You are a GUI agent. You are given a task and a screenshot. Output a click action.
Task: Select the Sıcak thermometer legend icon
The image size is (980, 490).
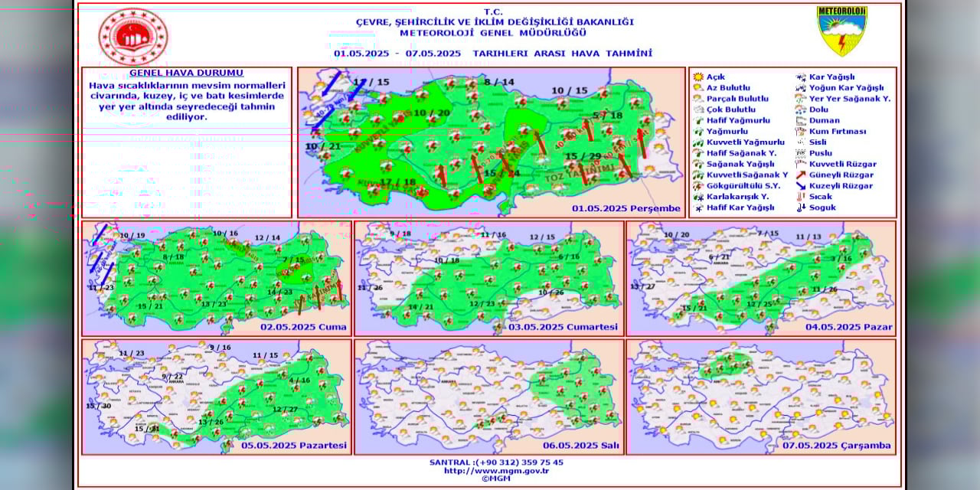(x=801, y=197)
